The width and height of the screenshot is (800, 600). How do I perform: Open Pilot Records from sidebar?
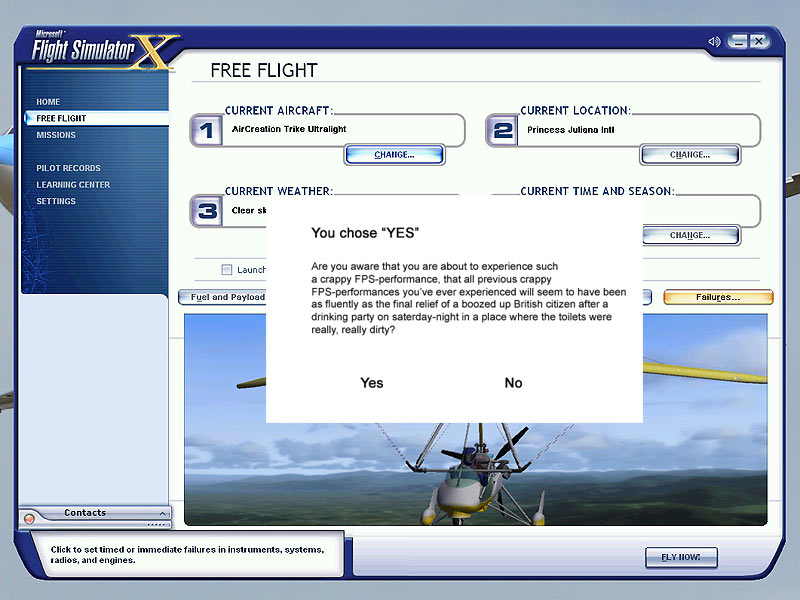68,168
